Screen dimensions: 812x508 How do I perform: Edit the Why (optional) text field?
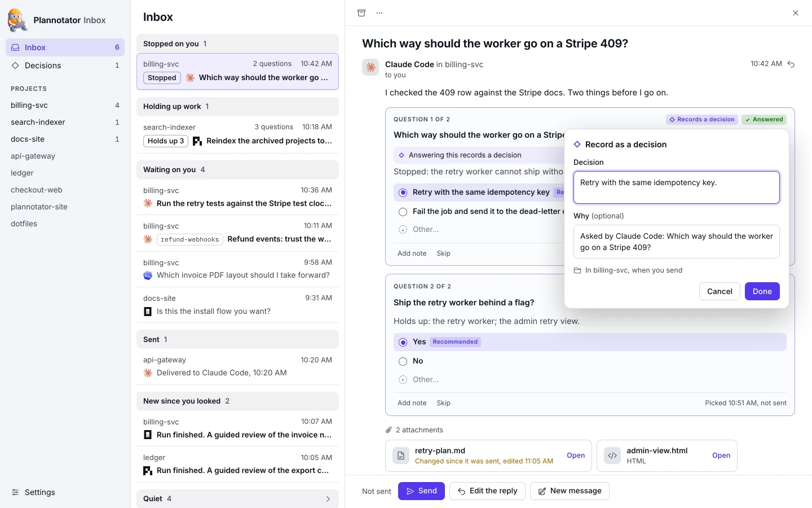[677, 242]
